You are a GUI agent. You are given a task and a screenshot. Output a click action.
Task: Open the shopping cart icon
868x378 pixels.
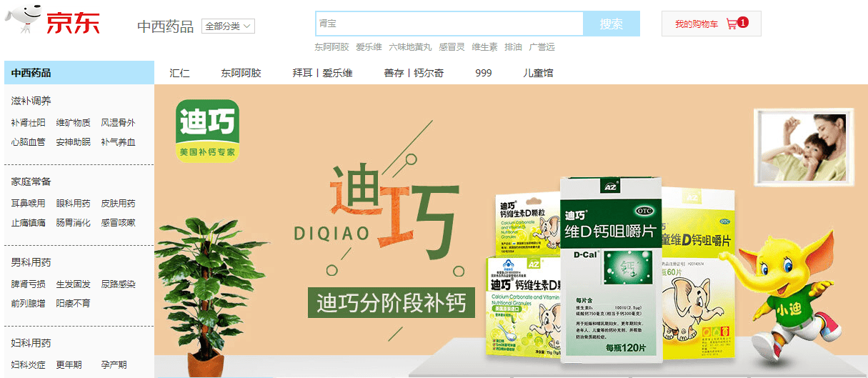(732, 24)
